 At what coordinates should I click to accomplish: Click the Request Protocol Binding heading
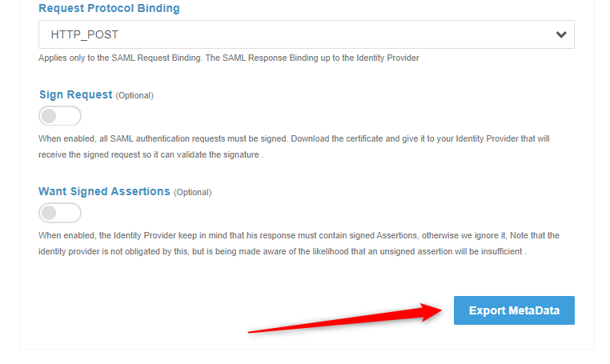coord(109,9)
